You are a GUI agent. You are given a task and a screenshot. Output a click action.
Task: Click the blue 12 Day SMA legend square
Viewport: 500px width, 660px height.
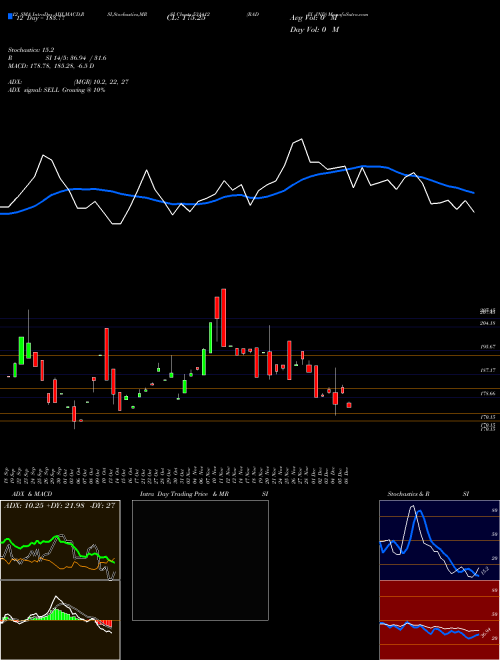[10, 17]
